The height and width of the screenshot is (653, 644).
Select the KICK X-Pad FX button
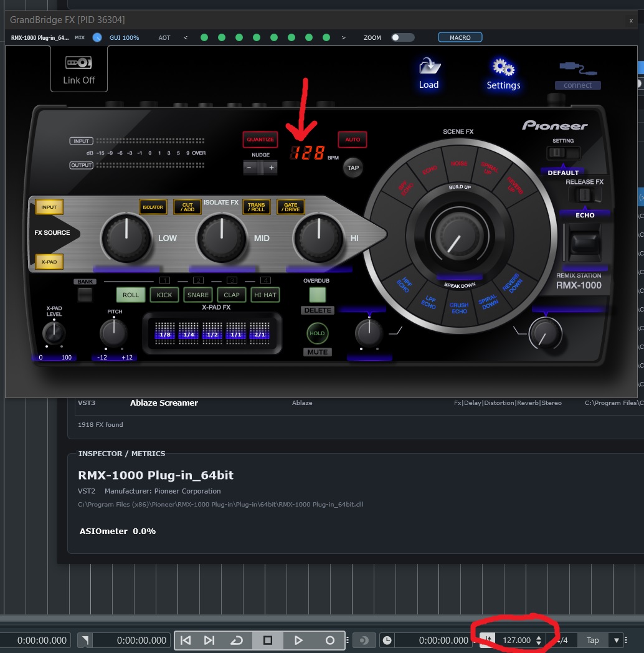coord(164,295)
